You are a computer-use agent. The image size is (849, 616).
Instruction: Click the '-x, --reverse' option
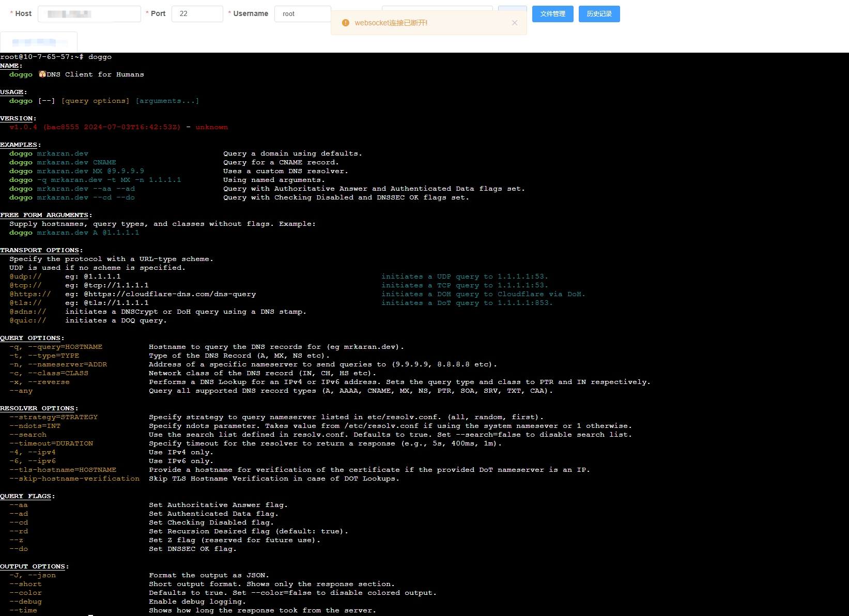click(39, 382)
